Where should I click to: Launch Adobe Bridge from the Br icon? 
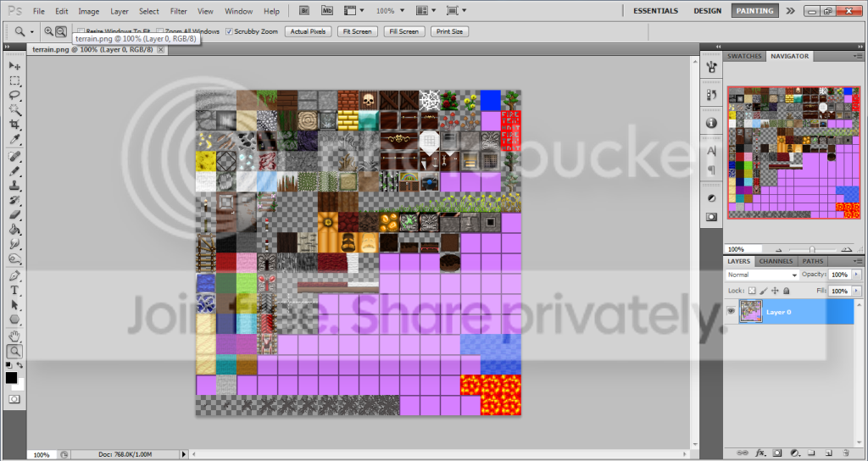pyautogui.click(x=304, y=11)
